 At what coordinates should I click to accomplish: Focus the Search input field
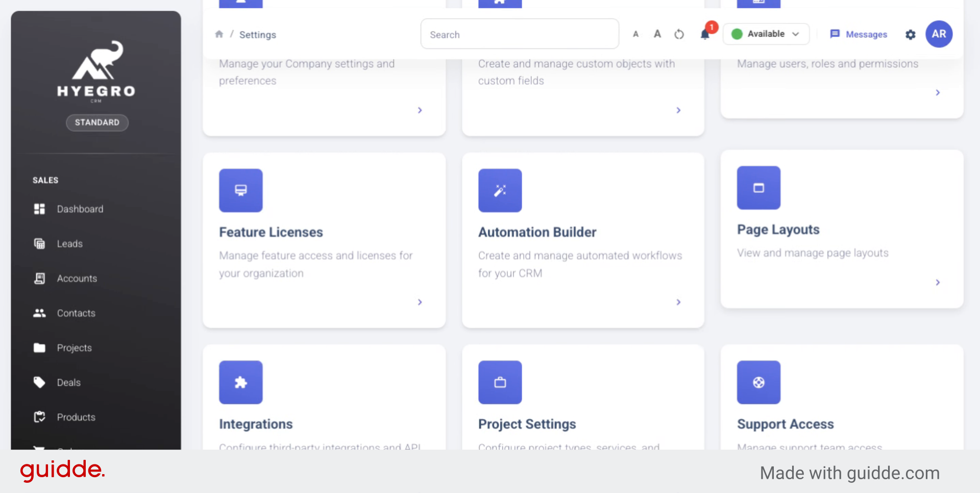519,34
